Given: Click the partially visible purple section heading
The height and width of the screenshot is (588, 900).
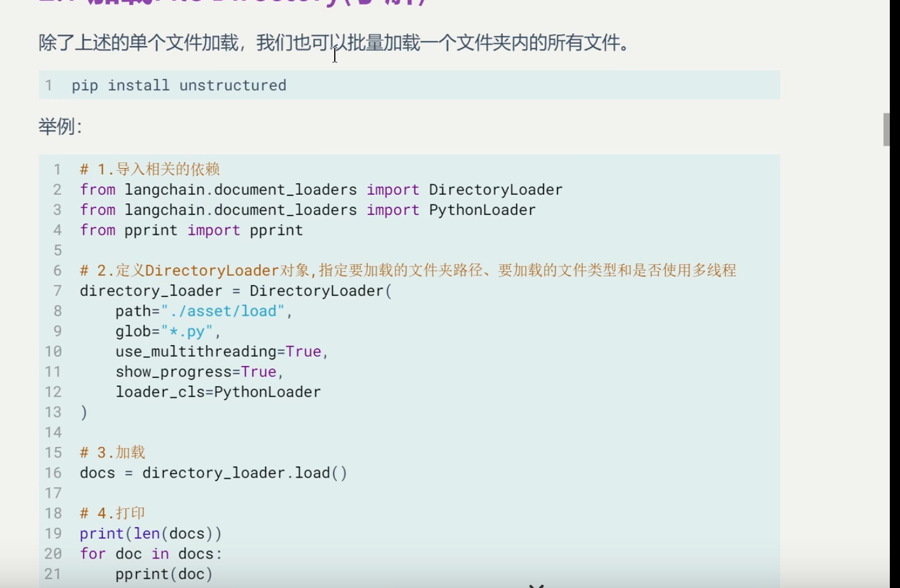Looking at the screenshot, I should point(232,3).
